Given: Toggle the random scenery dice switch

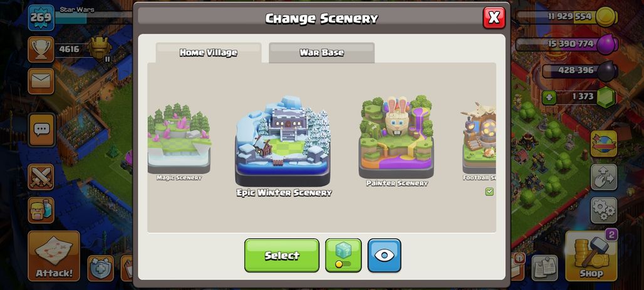Looking at the screenshot, I should click(x=343, y=255).
